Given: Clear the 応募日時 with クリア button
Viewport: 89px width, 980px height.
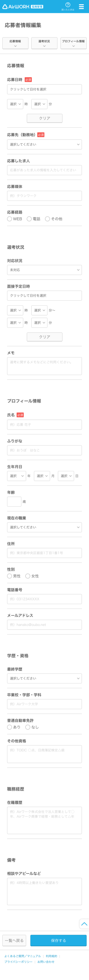Looking at the screenshot, I should [44, 118].
